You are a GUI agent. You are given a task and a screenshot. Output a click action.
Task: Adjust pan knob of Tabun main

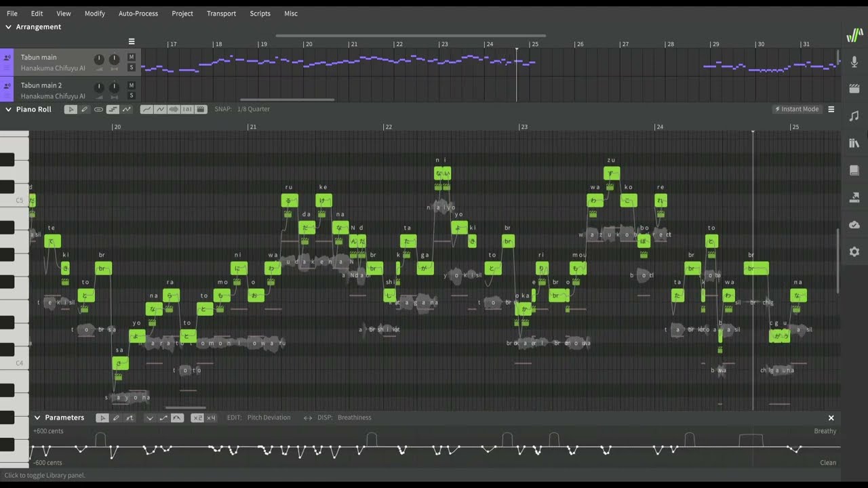(x=114, y=60)
